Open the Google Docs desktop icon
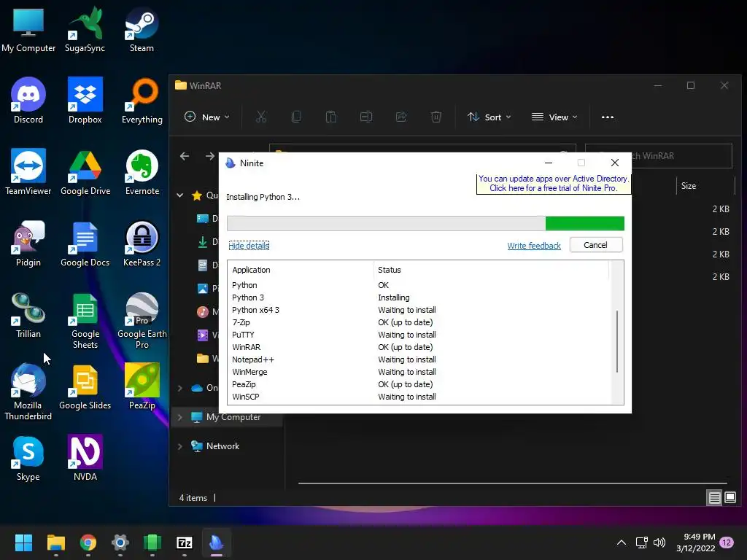The width and height of the screenshot is (747, 560). pyautogui.click(x=85, y=244)
